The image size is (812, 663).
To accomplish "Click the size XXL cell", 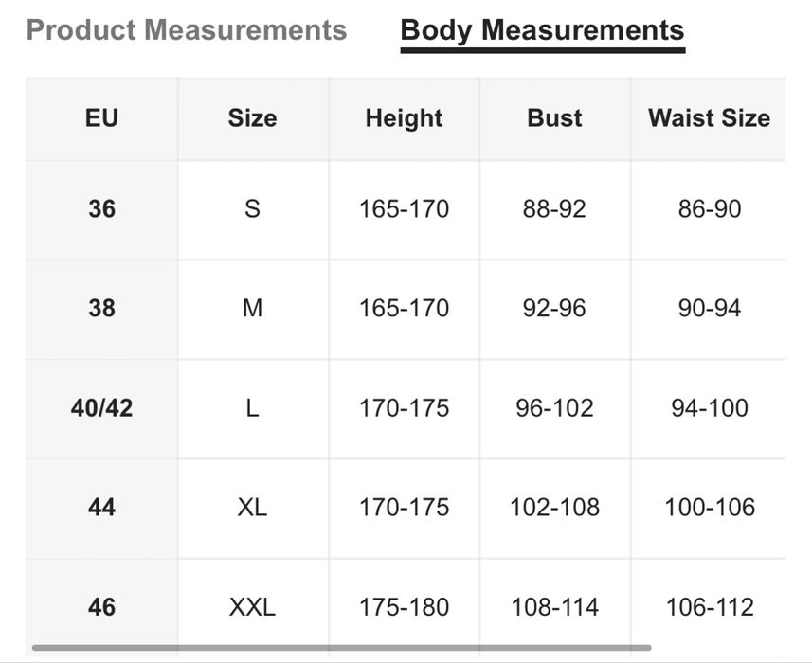I will pyautogui.click(x=252, y=606).
